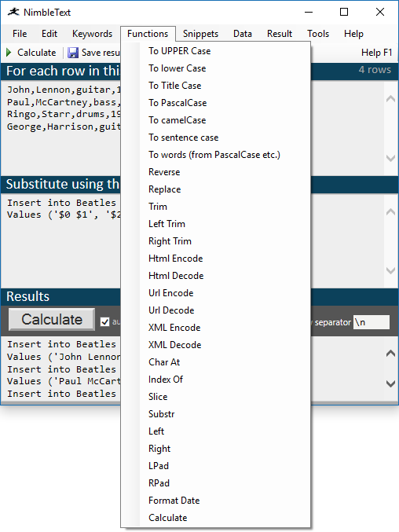Select Url Encode menu item
This screenshot has height=532, width=399.
[x=216, y=293]
